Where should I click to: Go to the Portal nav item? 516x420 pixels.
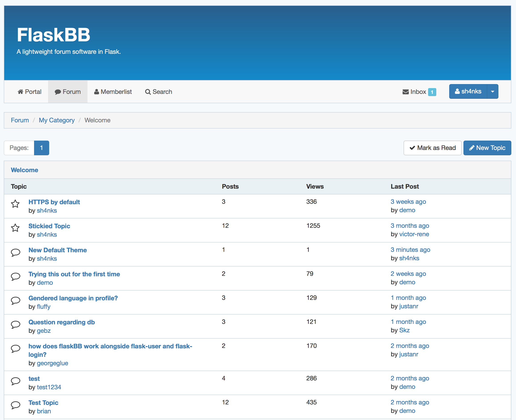pos(30,92)
